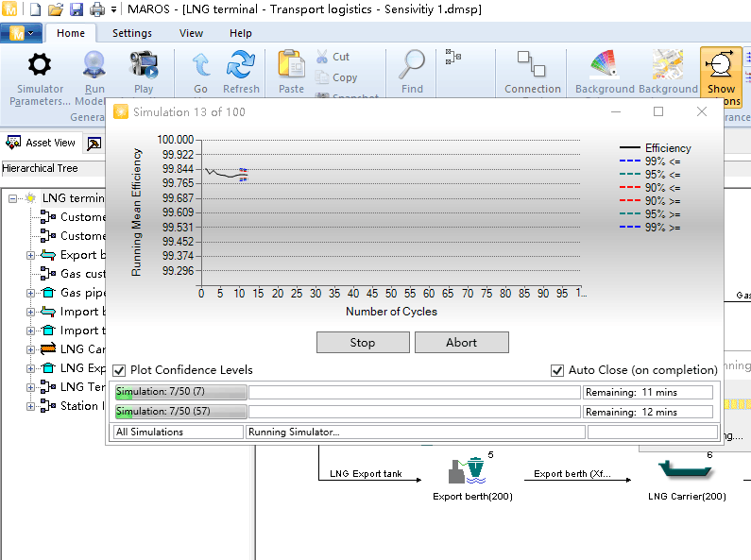
Task: Click the LNG Export tank connection label
Action: [366, 474]
